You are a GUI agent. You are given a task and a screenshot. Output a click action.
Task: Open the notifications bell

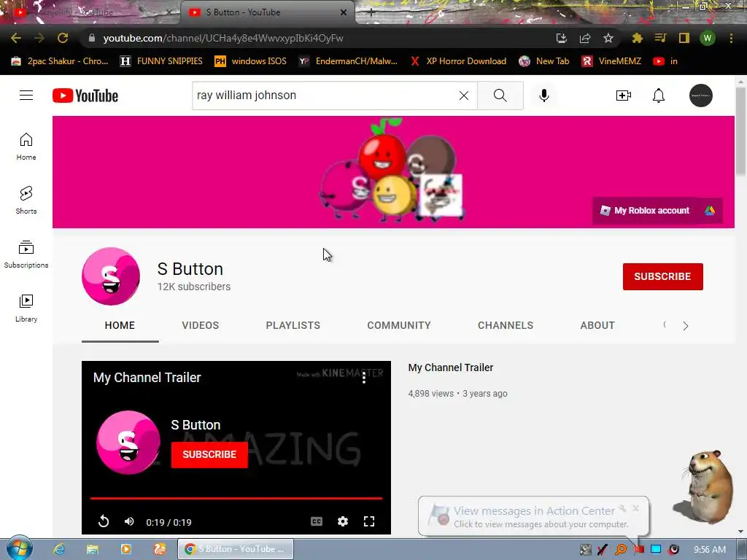click(659, 96)
